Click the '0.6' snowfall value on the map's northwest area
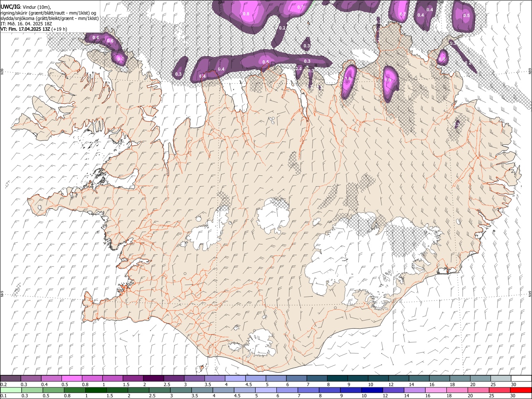The height and width of the screenshot is (399, 532). 110,41
